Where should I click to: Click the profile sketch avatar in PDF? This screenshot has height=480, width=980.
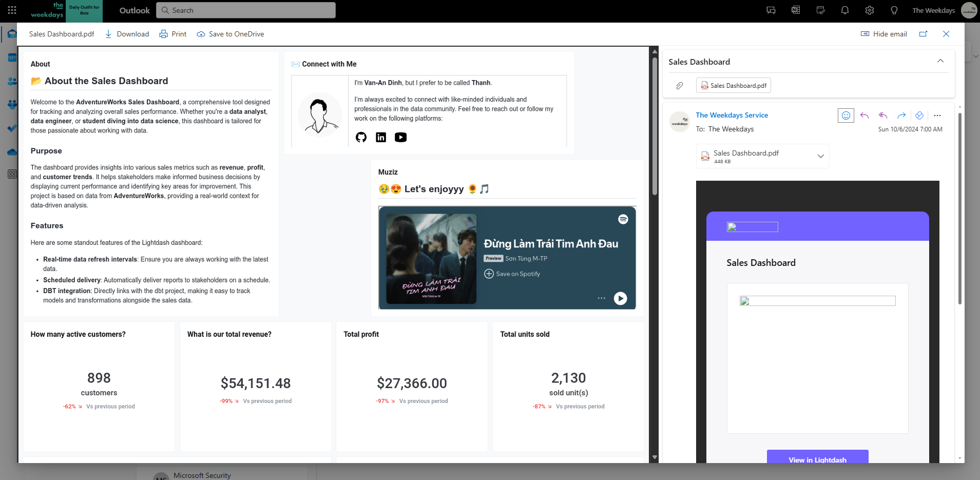pyautogui.click(x=320, y=114)
